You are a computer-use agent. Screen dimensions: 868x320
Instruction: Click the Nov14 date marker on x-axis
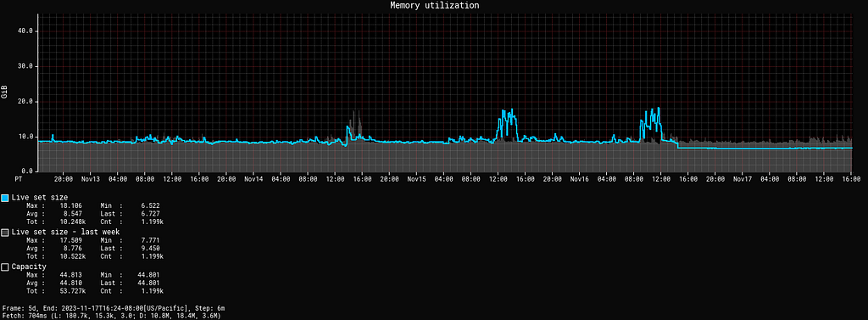(x=253, y=179)
